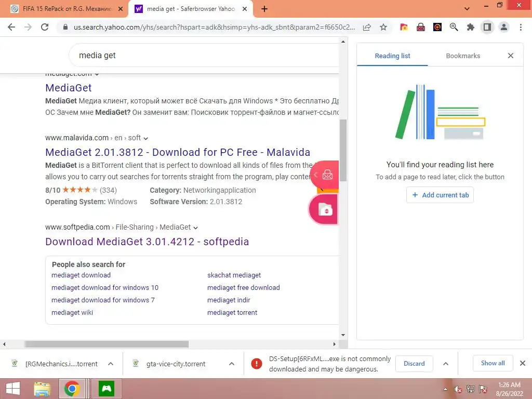The image size is (532, 399).
Task: Open the magnifier search extension
Action: click(454, 27)
